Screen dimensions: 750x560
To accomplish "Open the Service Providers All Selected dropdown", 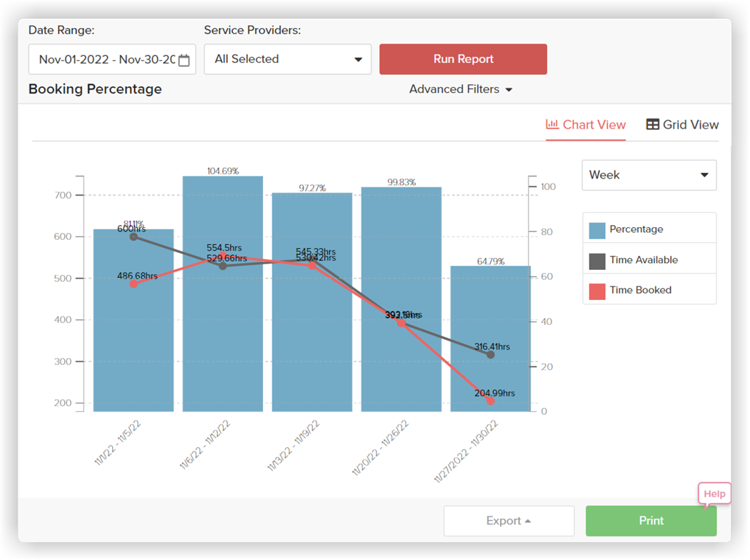I will (x=287, y=59).
